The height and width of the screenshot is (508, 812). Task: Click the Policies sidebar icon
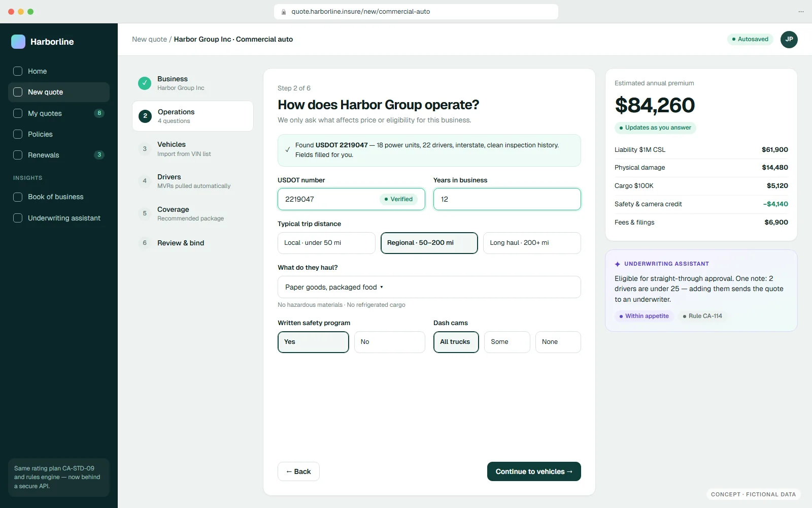click(x=18, y=134)
